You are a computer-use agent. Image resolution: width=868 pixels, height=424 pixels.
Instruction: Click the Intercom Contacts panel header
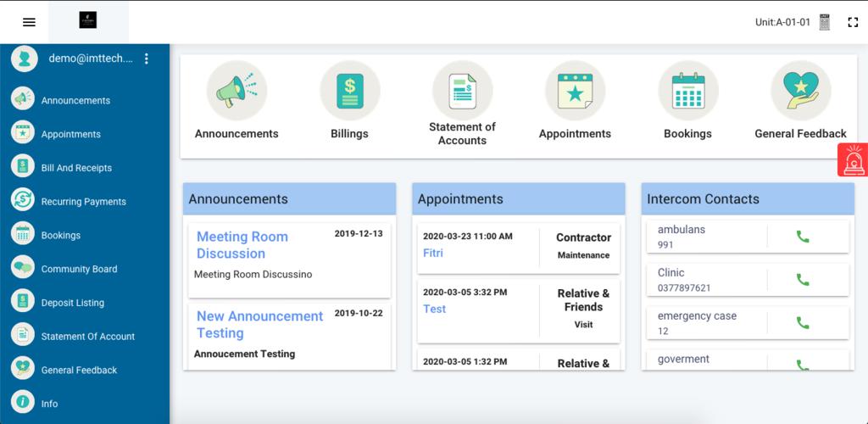748,199
